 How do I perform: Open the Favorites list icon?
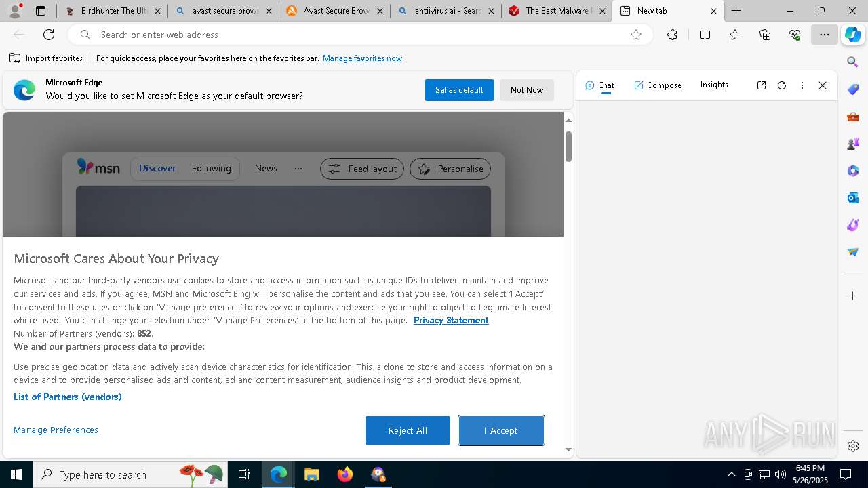pyautogui.click(x=735, y=35)
